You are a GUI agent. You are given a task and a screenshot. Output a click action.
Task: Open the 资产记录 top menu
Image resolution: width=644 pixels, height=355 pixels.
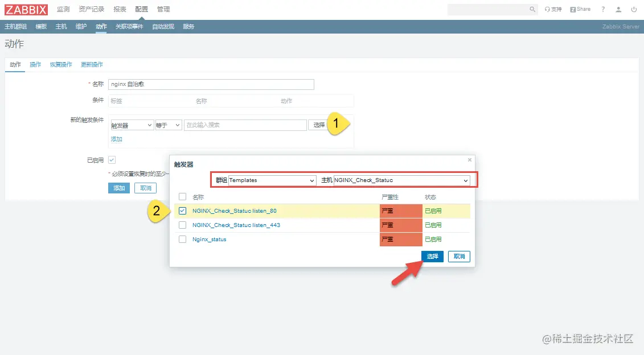tap(92, 9)
